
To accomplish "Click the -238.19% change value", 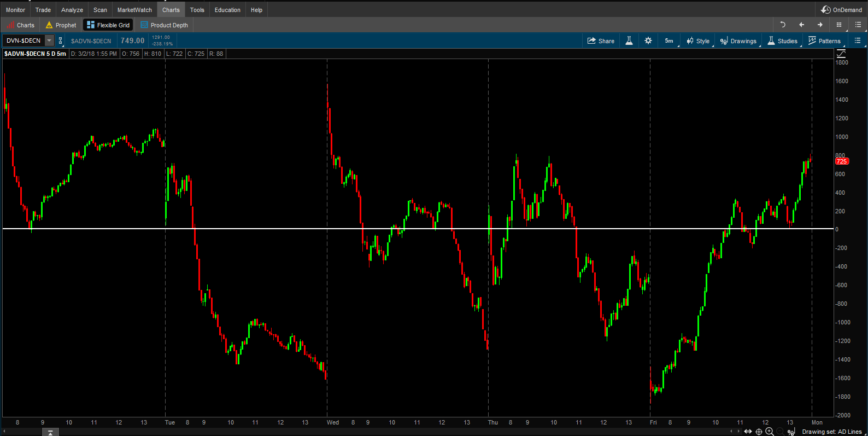I will (162, 44).
